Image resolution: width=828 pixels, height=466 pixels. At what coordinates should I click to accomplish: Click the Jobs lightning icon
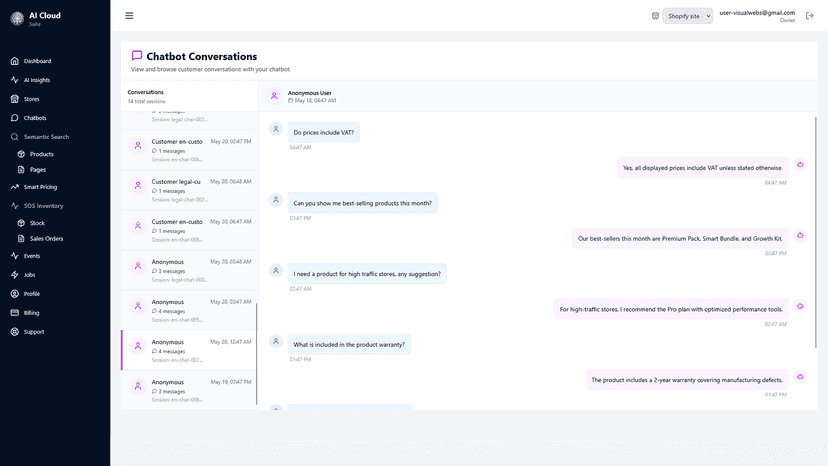[x=15, y=275]
